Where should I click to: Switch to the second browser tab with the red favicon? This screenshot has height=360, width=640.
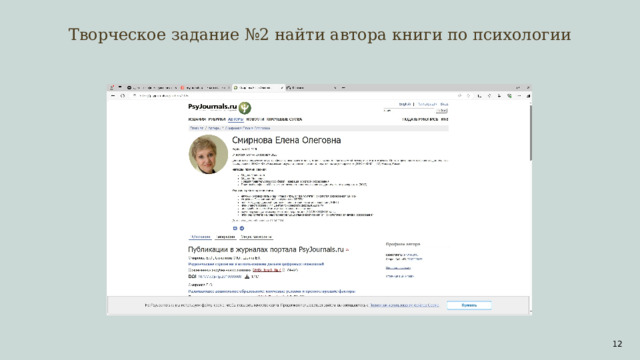(x=205, y=88)
